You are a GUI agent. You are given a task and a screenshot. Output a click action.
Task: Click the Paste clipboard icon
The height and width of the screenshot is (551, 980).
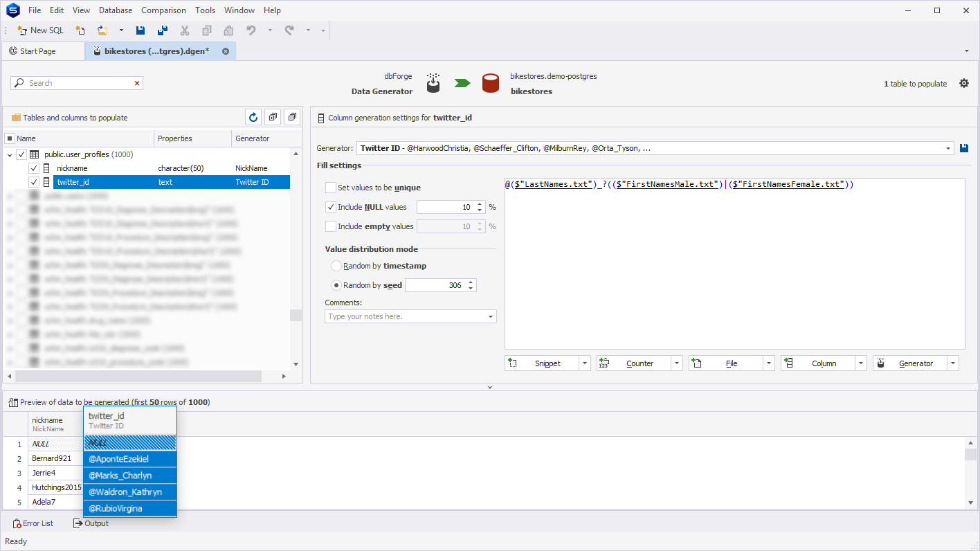tap(228, 30)
